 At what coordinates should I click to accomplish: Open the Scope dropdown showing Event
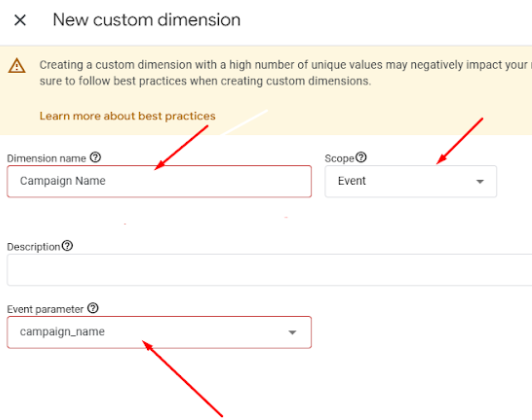coord(411,181)
